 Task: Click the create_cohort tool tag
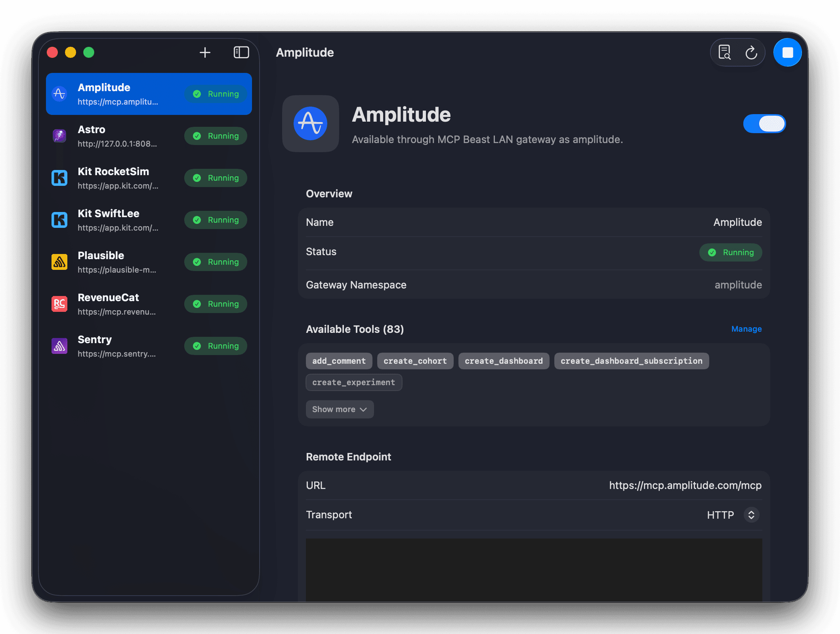click(415, 361)
